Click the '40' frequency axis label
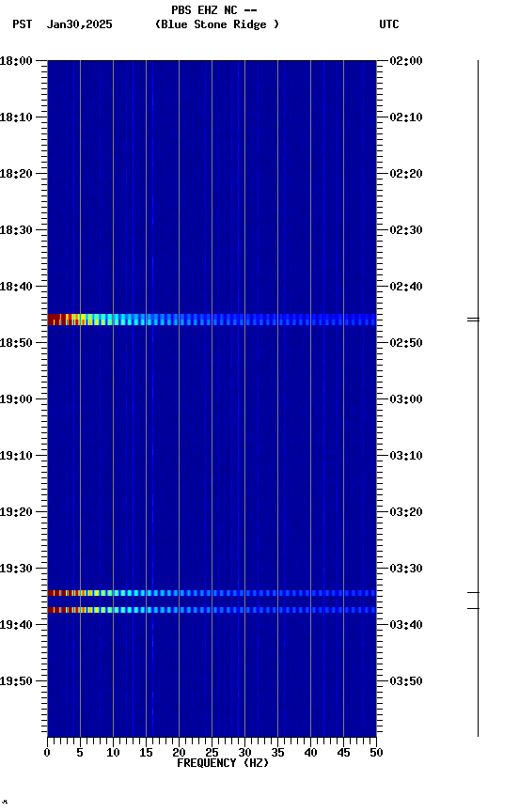Screen dimensions: 519x812 click(310, 753)
